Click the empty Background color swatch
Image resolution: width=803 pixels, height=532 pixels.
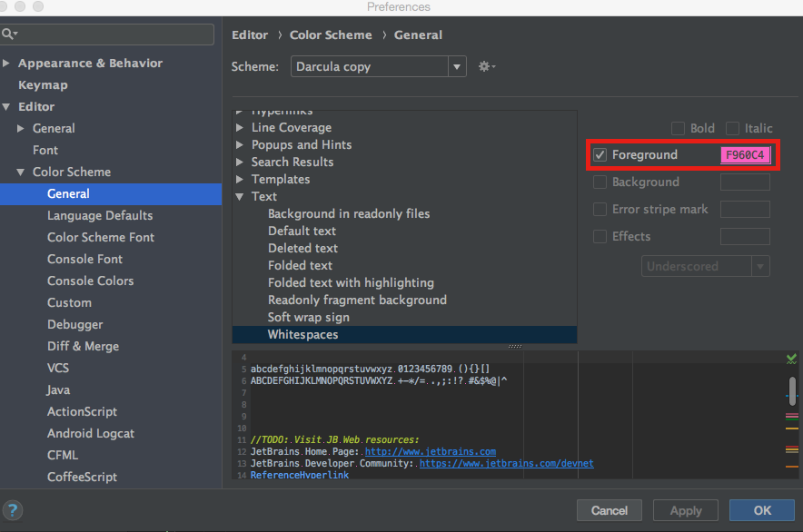(745, 182)
